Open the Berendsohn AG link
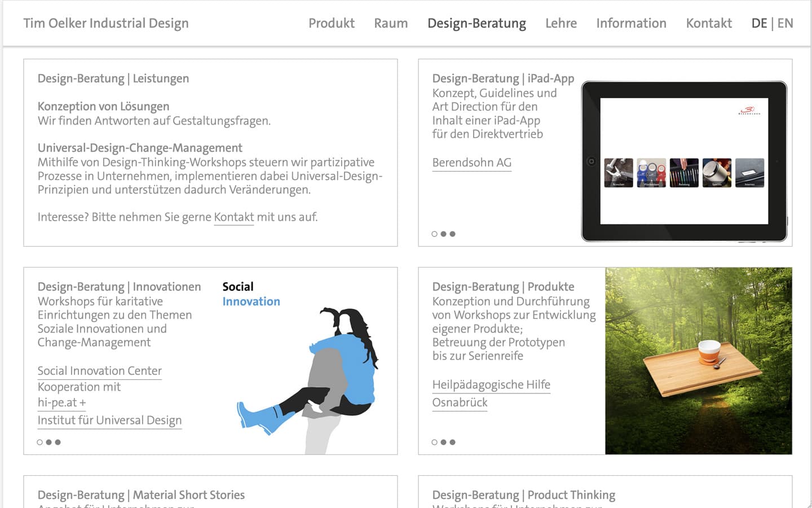 (x=471, y=163)
